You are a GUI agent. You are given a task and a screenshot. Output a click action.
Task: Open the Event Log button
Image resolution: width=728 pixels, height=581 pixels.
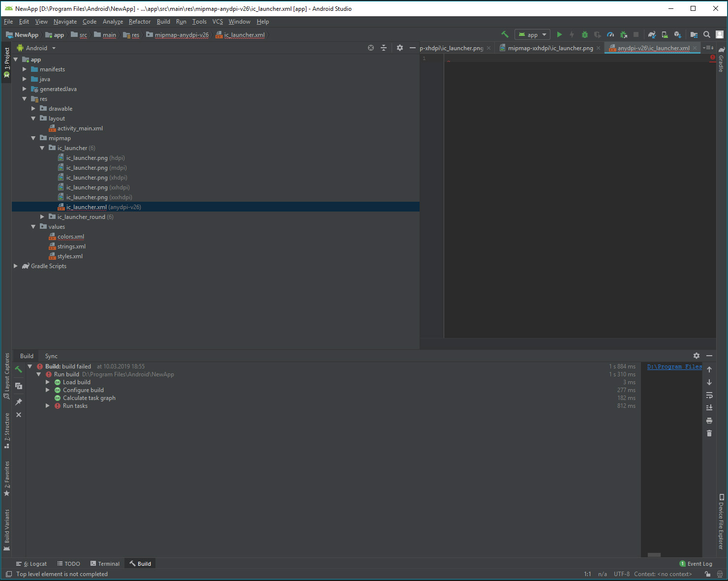(x=696, y=564)
